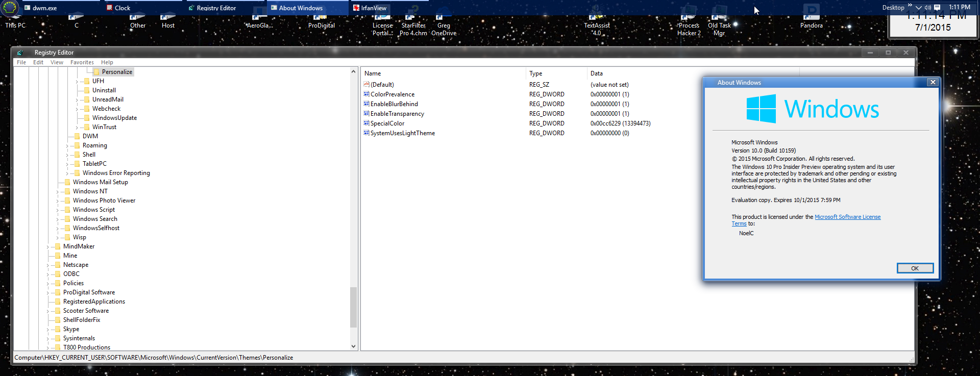Open the Help menu
Screen dimensions: 980x376
[107, 62]
